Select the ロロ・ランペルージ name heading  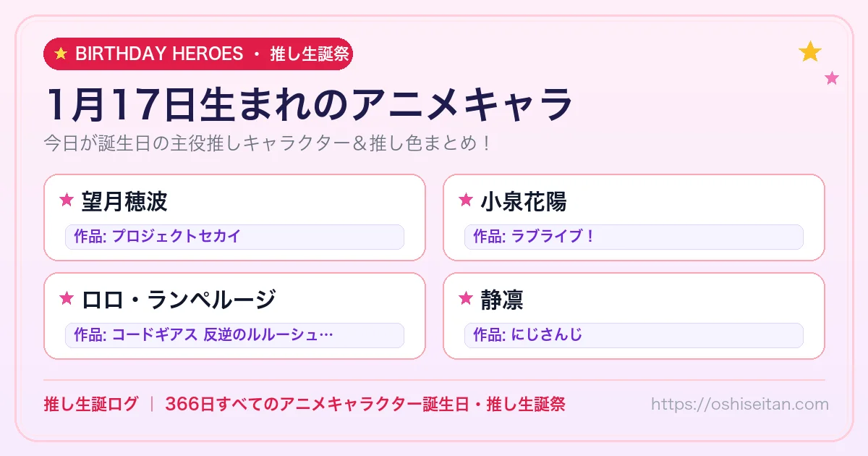(179, 299)
